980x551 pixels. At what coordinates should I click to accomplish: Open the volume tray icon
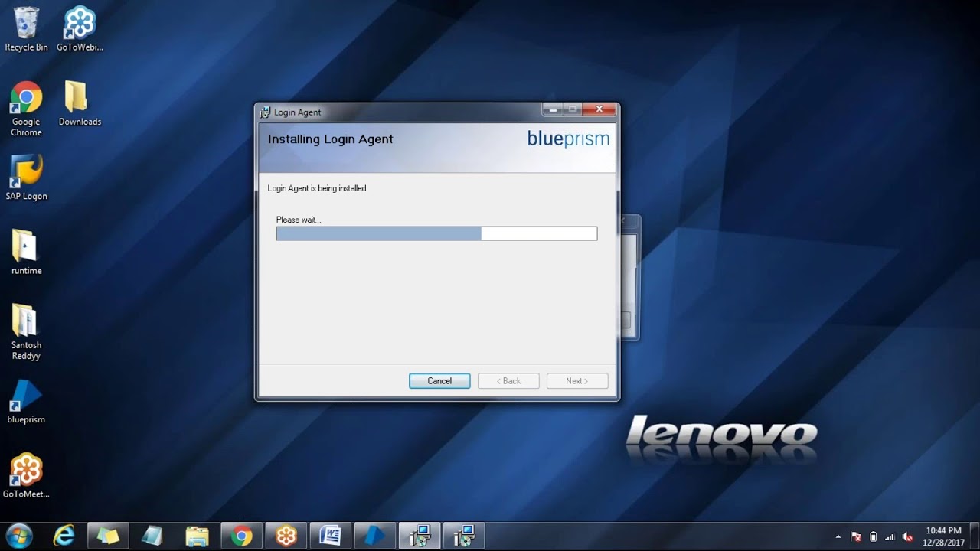(x=908, y=536)
